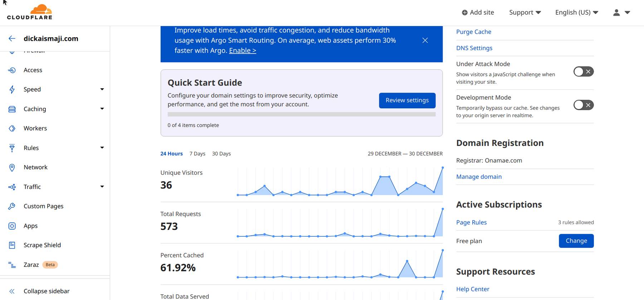Click the Cloudflare logo
Image resolution: width=644 pixels, height=300 pixels.
[30, 12]
